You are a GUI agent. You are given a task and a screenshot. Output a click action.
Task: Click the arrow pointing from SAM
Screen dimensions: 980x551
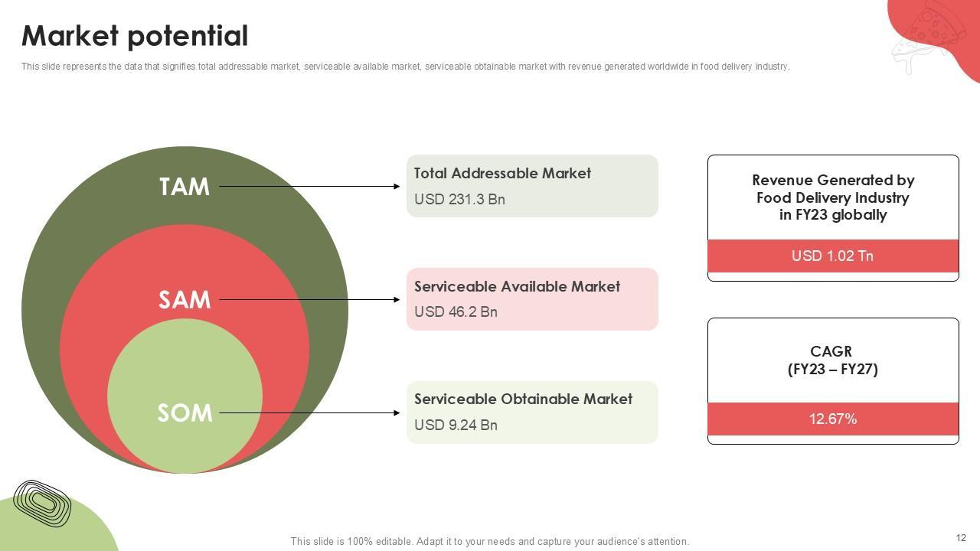tap(309, 300)
